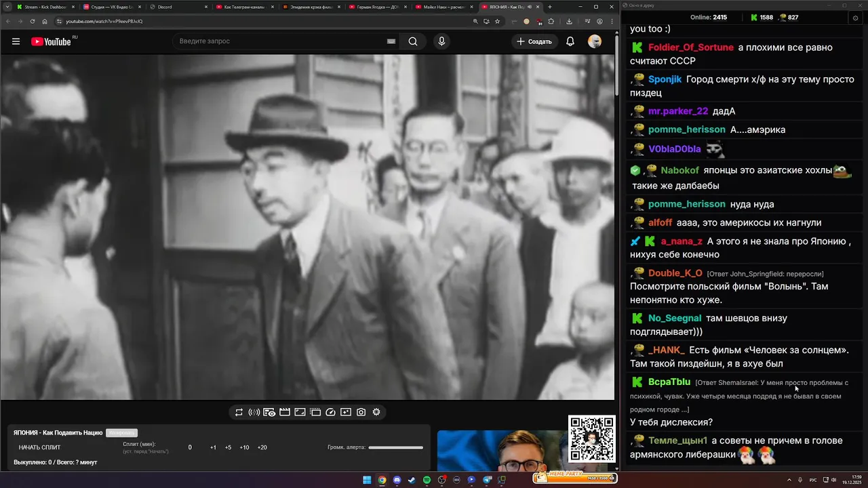Open Steam from the taskbar
868x488 pixels.
coord(412,480)
